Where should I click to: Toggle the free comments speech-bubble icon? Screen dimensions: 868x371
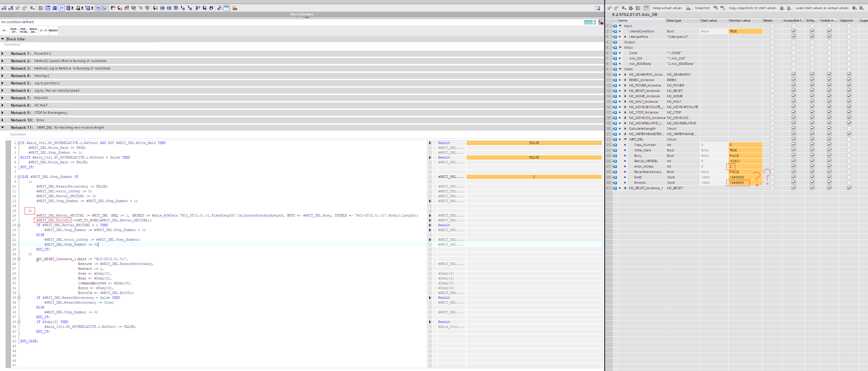click(x=61, y=8)
